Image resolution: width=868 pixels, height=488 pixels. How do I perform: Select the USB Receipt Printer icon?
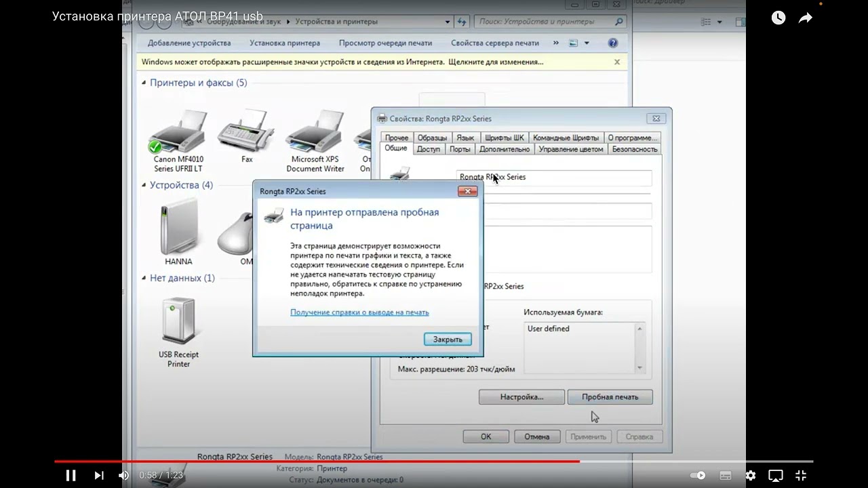[x=178, y=333]
